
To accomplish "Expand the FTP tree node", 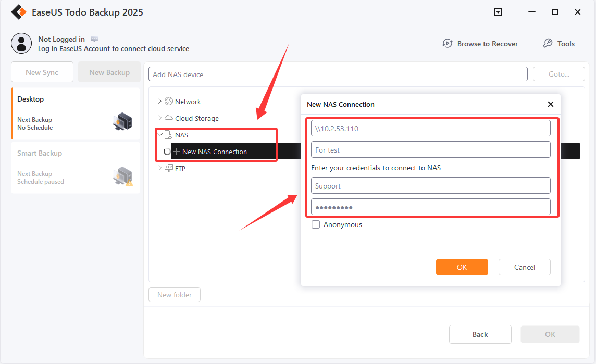I will (x=159, y=168).
